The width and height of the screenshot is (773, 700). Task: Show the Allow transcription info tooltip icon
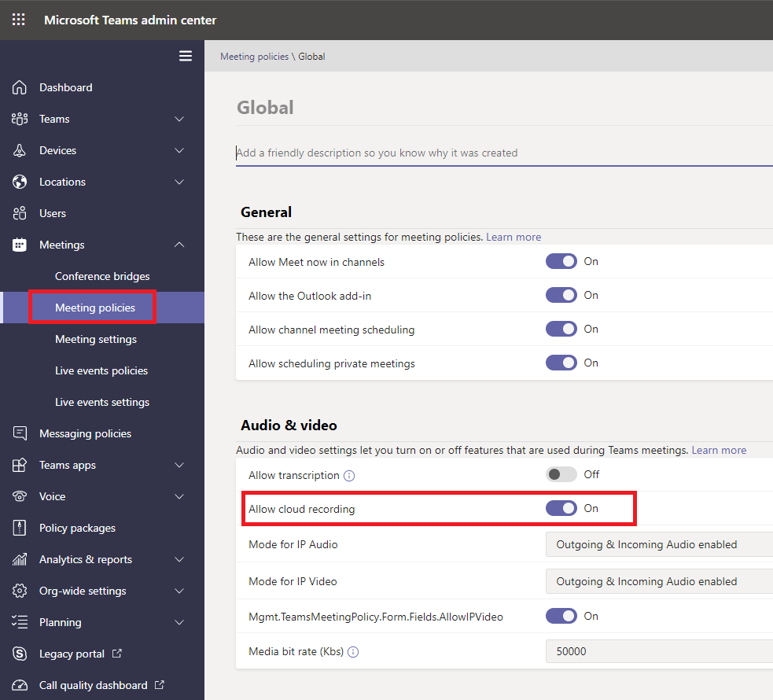(x=349, y=476)
